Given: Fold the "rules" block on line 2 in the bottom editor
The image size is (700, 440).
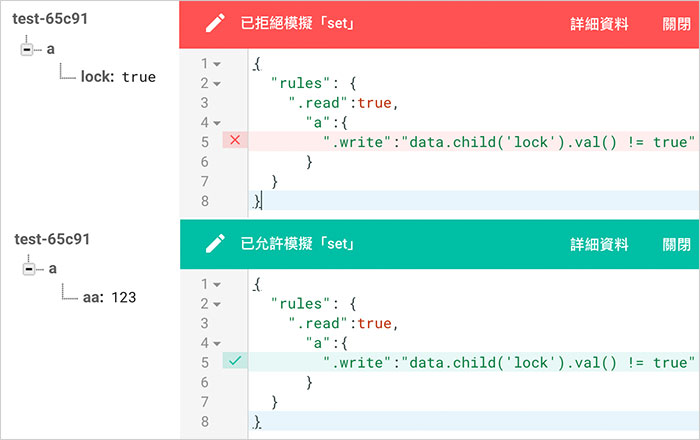Looking at the screenshot, I should (217, 303).
